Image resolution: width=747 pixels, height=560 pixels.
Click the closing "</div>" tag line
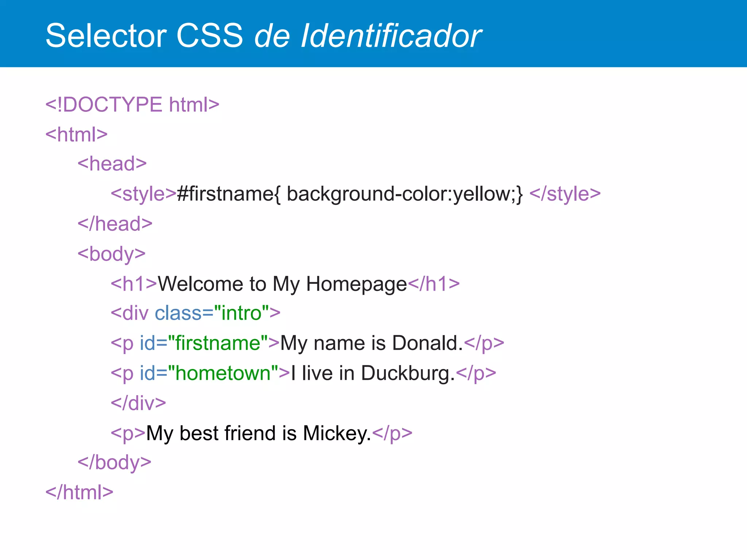[139, 403]
